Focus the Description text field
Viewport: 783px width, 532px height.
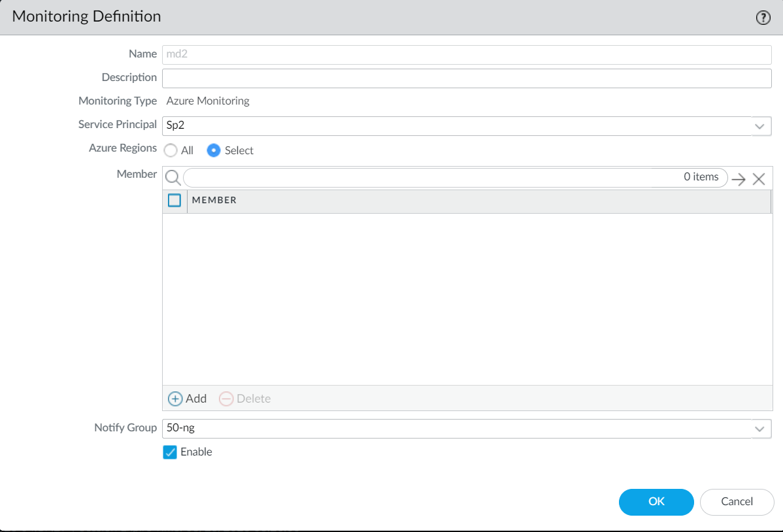467,78
